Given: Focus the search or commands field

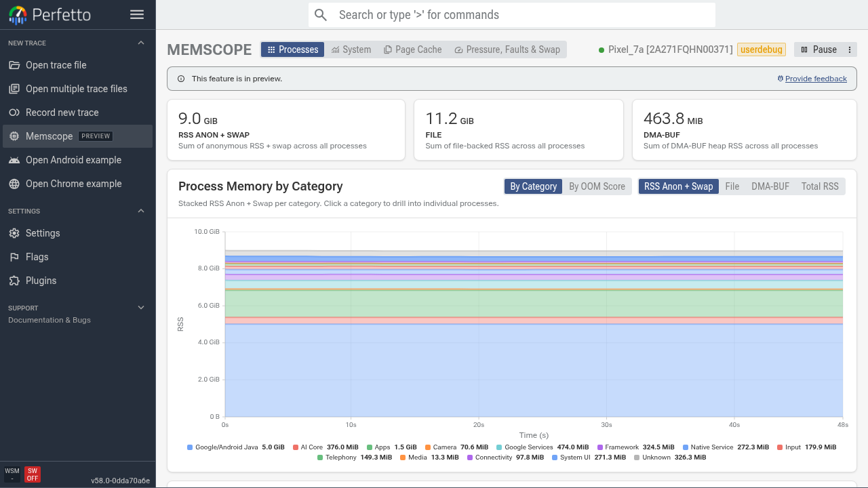Looking at the screenshot, I should [x=512, y=15].
